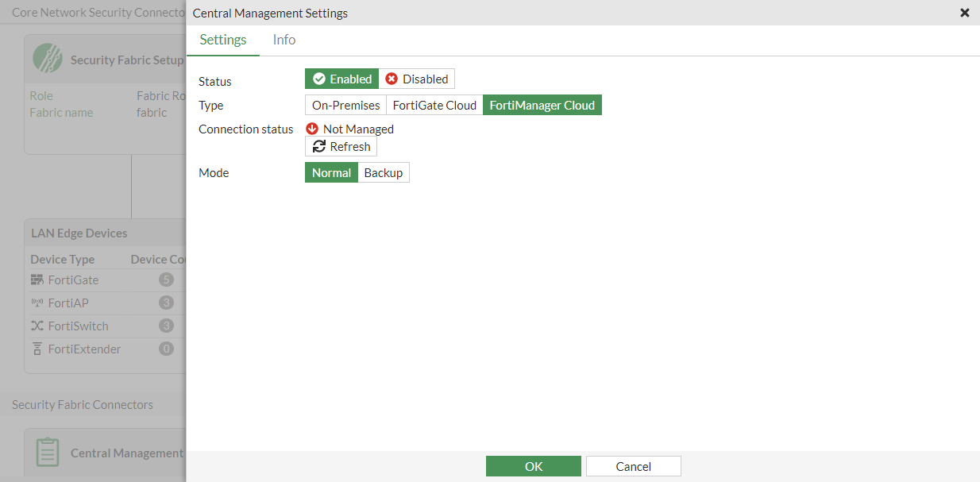Switch to the Settings tab
The width and height of the screenshot is (980, 482).
(x=223, y=40)
